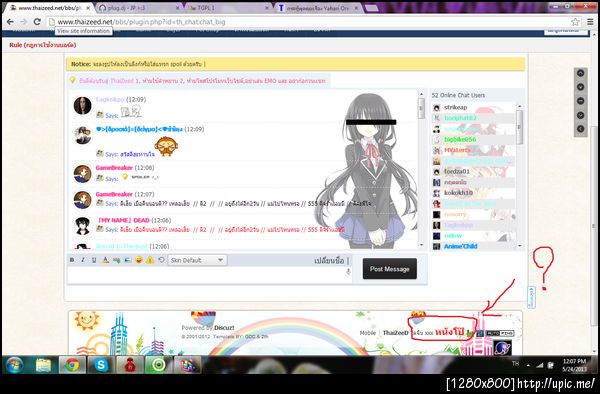Screen dimensions: 600x394
Task: Open Windows Explorer from taskbar
Action: tap(44, 365)
